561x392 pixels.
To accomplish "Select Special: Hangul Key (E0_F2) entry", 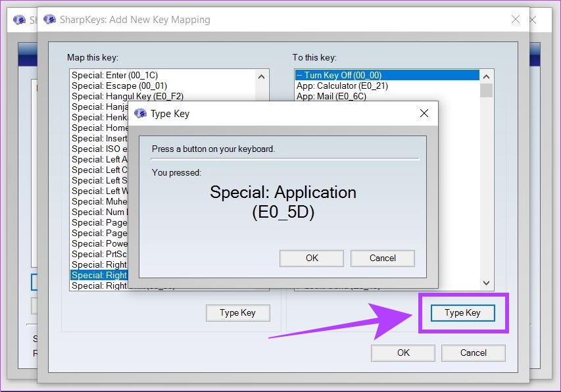I will click(x=163, y=96).
